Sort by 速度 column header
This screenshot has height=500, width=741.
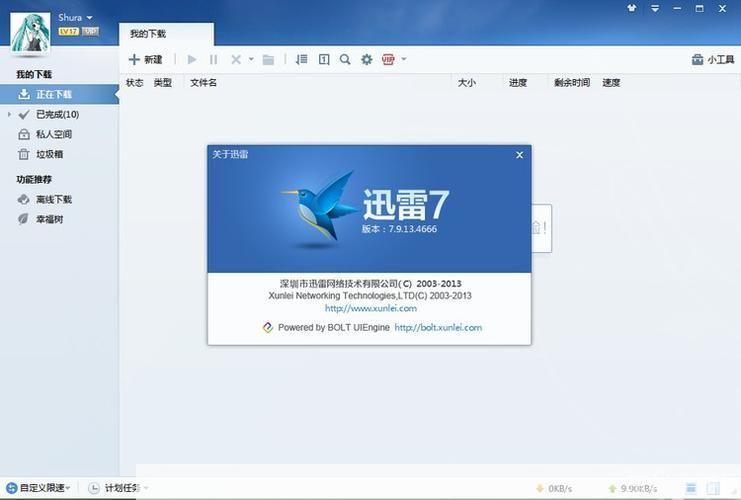(611, 83)
